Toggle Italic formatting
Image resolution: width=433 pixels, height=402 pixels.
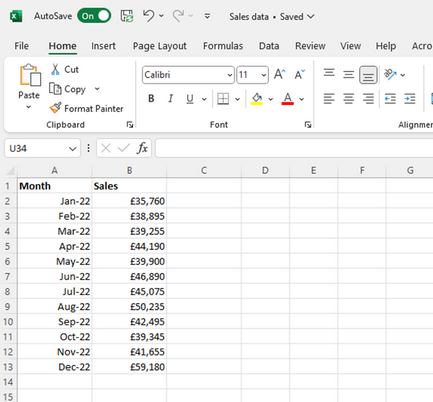pos(171,99)
